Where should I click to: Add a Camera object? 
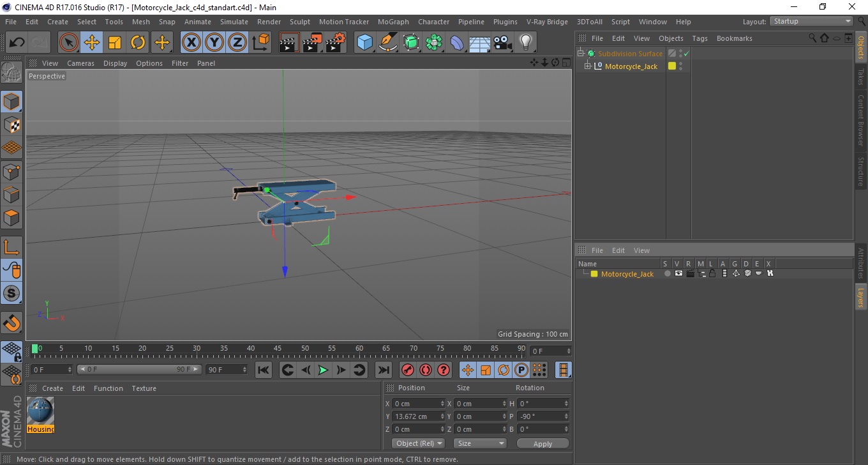[503, 43]
